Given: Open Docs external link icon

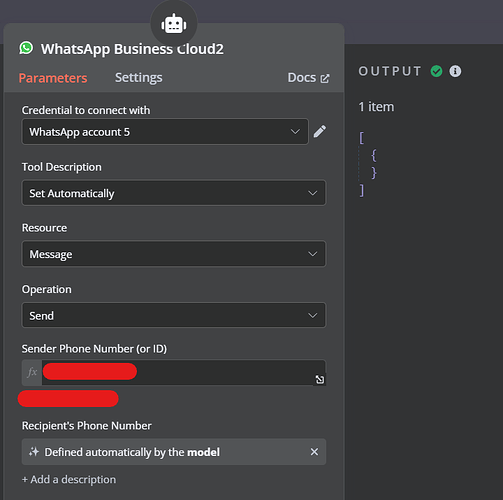Looking at the screenshot, I should 325,79.
